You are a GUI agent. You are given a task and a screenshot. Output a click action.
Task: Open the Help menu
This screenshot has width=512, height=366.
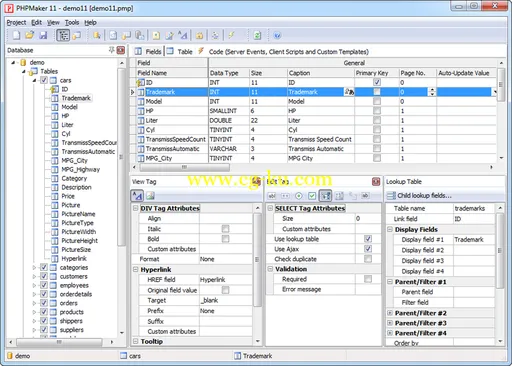90,22
